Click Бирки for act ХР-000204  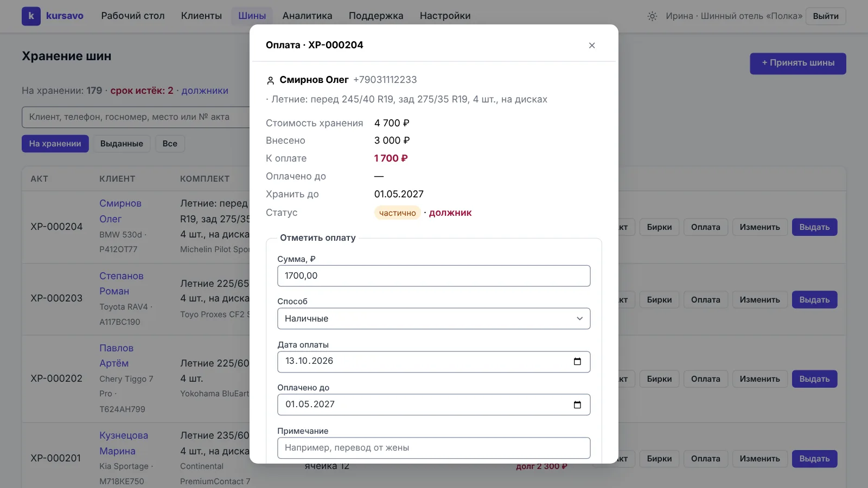pyautogui.click(x=659, y=227)
